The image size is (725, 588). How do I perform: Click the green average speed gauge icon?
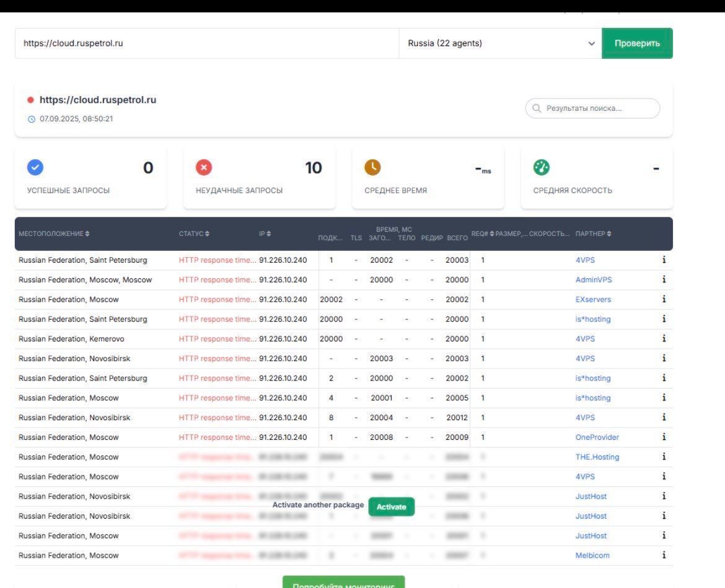[542, 168]
